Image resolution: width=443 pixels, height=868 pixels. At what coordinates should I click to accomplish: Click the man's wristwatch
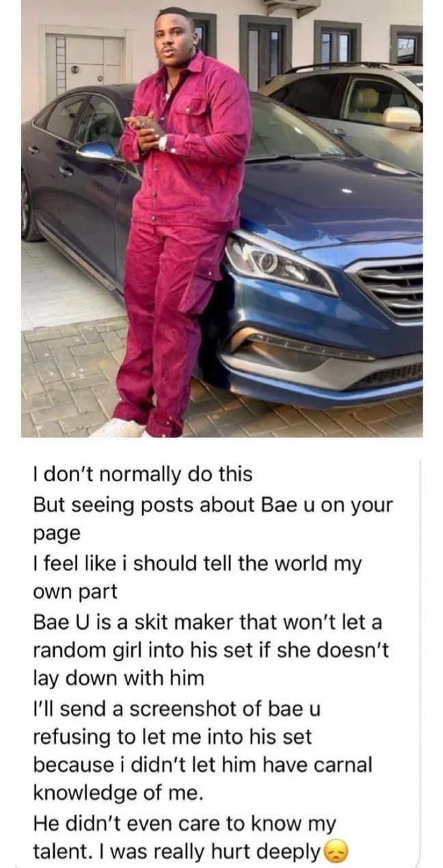163,142
